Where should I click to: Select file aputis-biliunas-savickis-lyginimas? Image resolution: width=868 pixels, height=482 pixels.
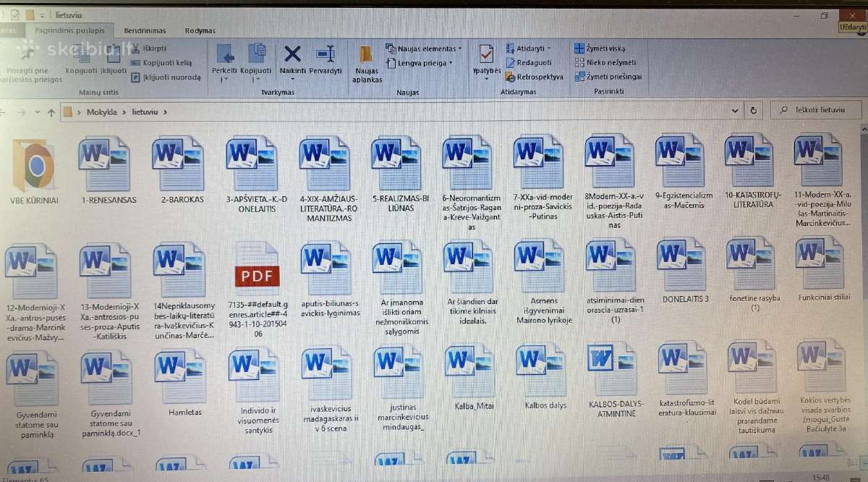(330, 279)
